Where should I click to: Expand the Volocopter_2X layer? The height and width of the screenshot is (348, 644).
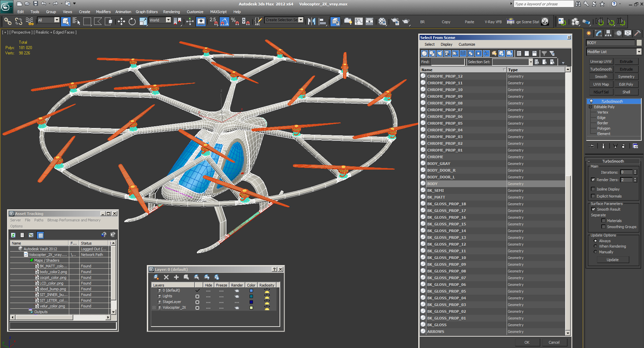click(154, 308)
